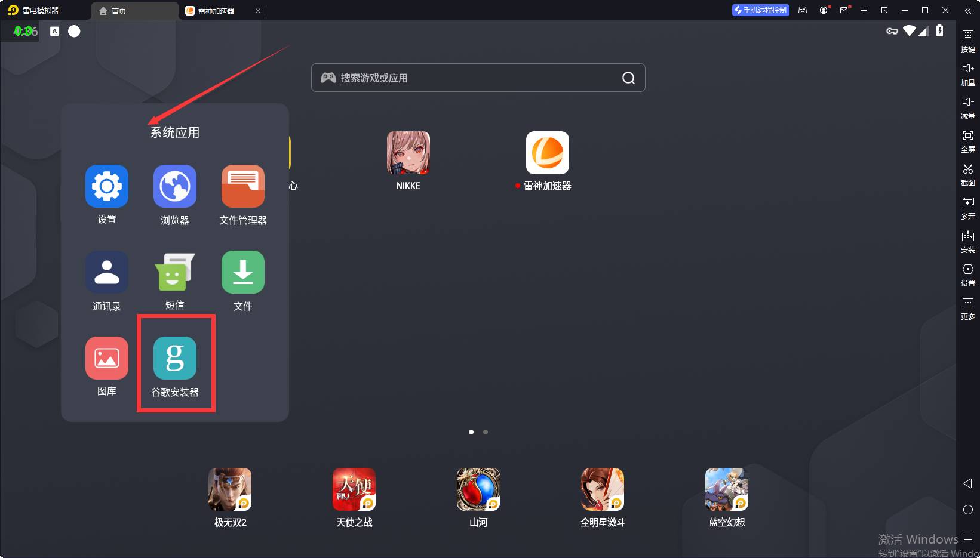This screenshot has height=558, width=980.
Task: Open emulator 设置 in the right sidebar
Action: coord(968,275)
